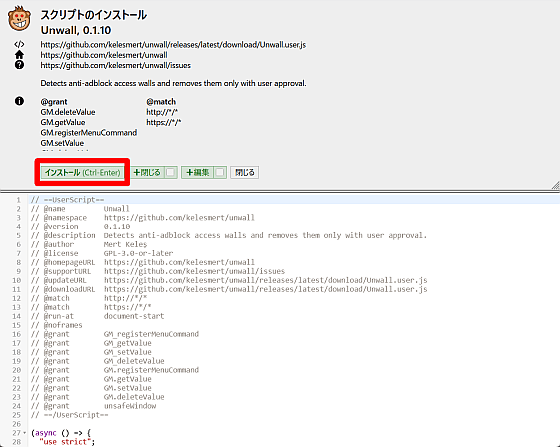
Task: Click GM.registerMenuCommand in the grant list
Action: pyautogui.click(x=89, y=133)
